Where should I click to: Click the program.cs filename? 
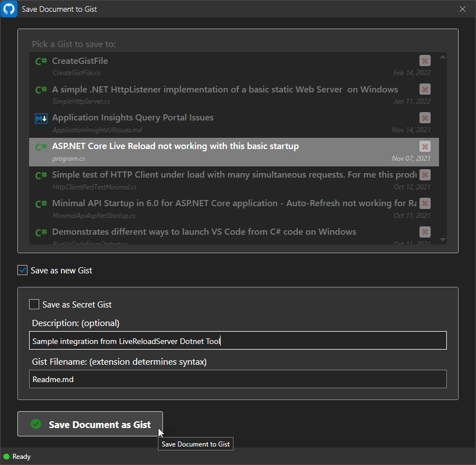[x=69, y=159]
